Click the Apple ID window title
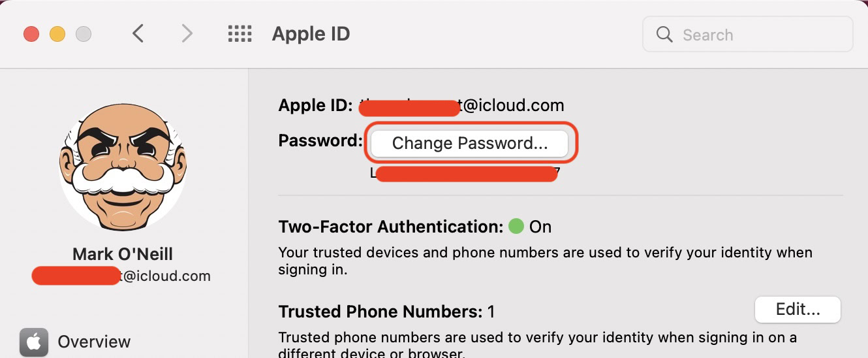The height and width of the screenshot is (358, 868). tap(311, 34)
